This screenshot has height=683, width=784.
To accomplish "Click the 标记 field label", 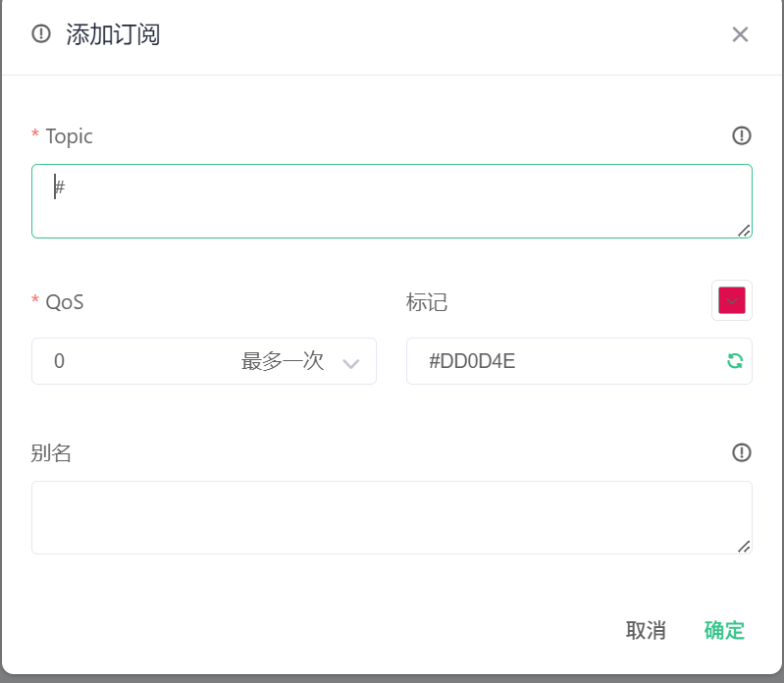I will coord(427,302).
